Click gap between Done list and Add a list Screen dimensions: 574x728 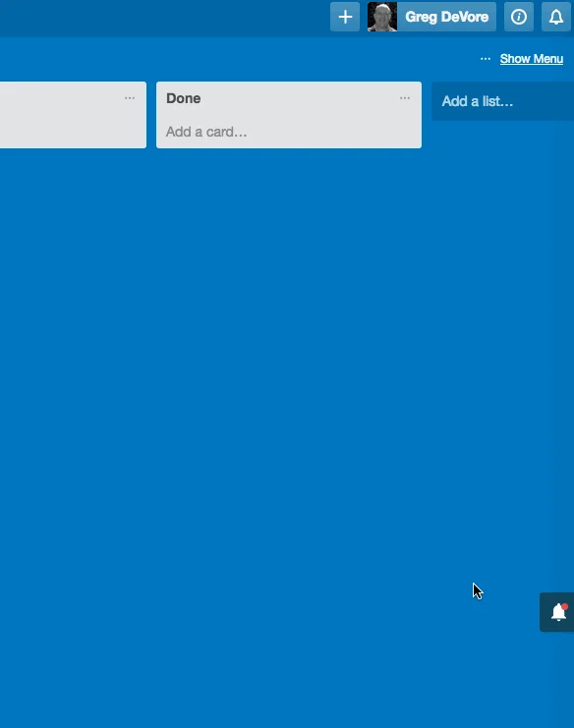pos(427,115)
